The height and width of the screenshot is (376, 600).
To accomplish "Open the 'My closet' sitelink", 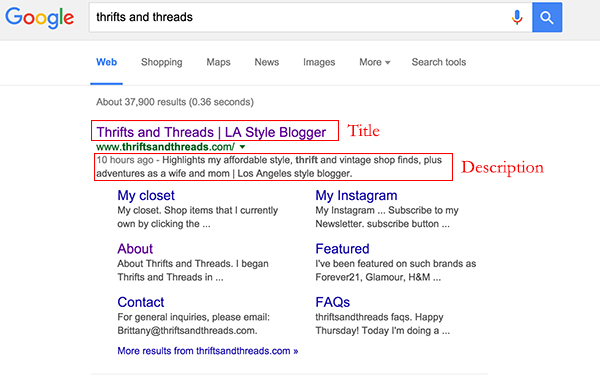I will pos(146,195).
